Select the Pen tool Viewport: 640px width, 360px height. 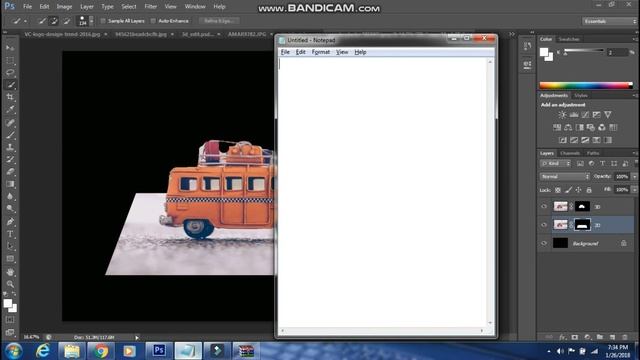10,222
